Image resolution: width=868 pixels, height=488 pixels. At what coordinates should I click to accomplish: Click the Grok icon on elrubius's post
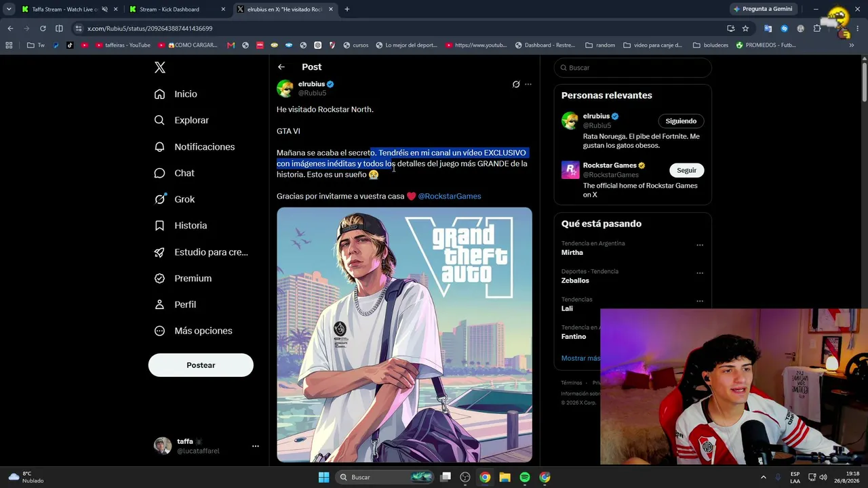[516, 84]
